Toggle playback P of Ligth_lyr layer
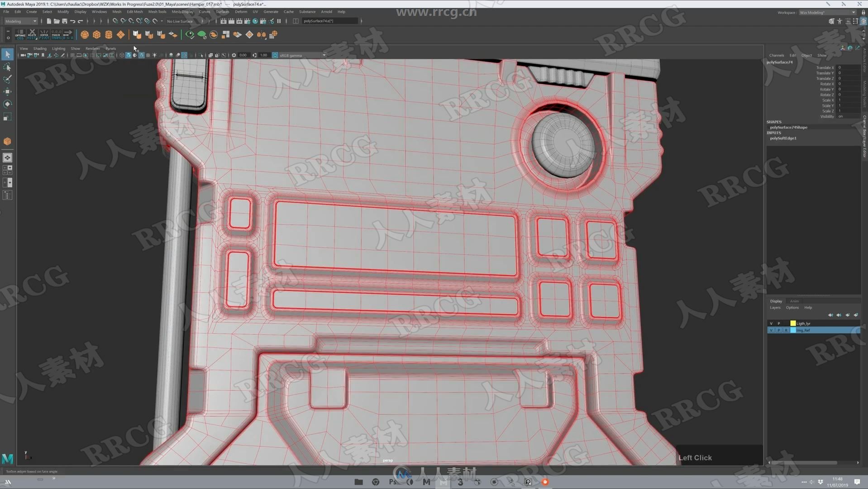This screenshot has height=489, width=868. 779,323
